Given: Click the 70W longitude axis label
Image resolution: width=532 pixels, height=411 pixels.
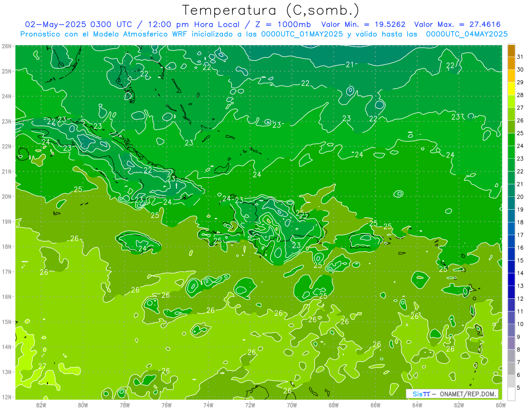Looking at the screenshot, I should pyautogui.click(x=292, y=405).
